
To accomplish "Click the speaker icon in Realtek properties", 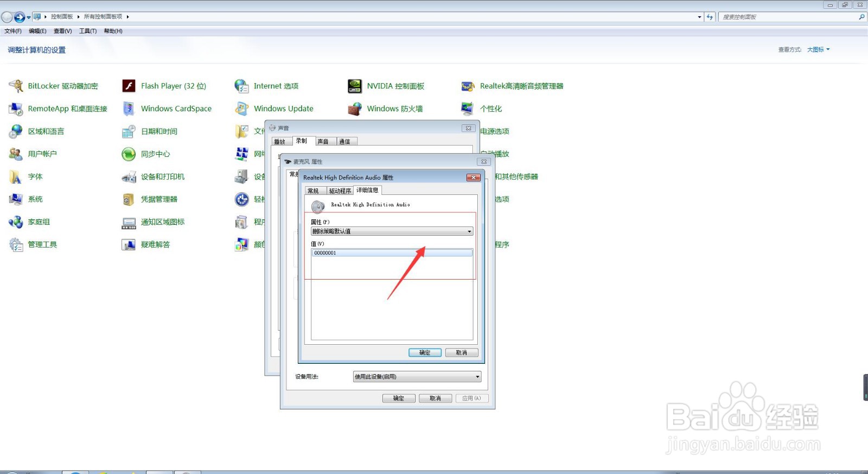I will click(318, 206).
